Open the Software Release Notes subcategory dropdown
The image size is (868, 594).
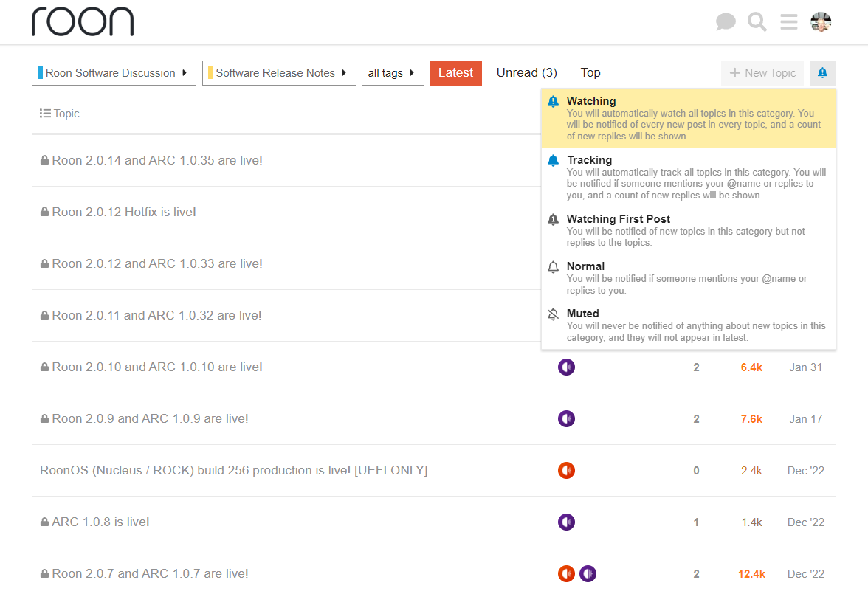point(279,73)
